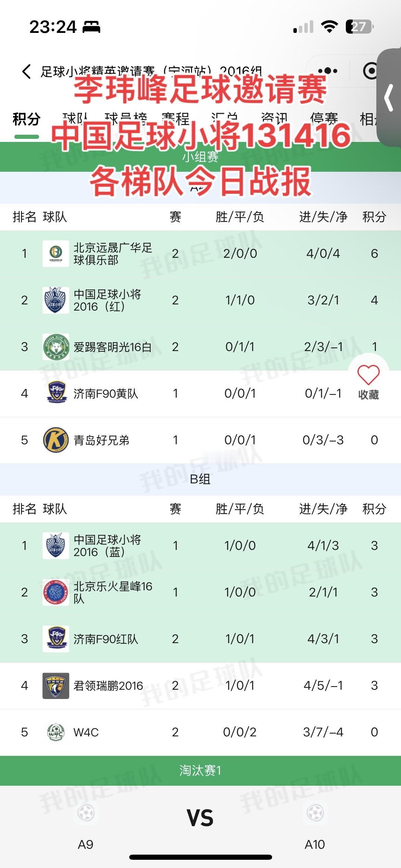Open the three-dots more menu

click(328, 71)
